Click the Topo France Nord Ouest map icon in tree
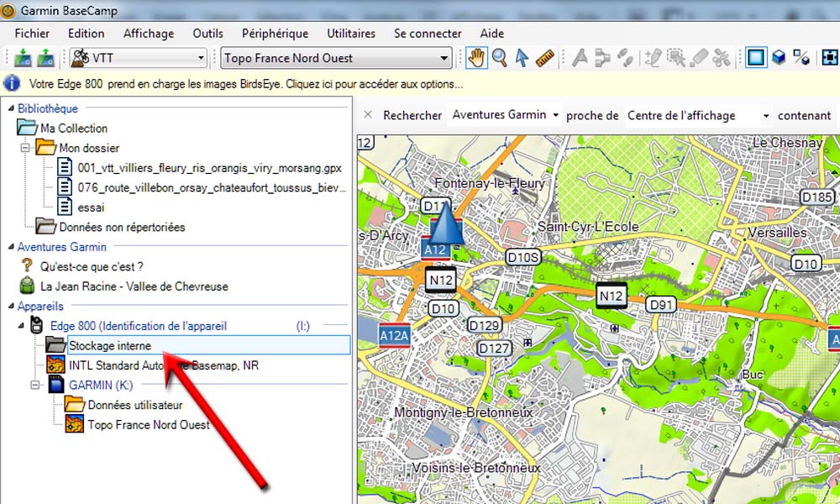 pos(75,424)
